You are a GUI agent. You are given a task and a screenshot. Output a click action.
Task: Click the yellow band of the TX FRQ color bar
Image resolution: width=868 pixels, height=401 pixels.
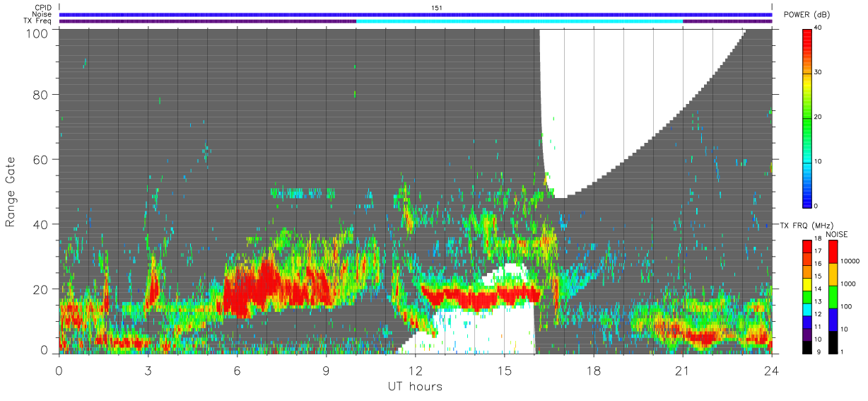(x=807, y=284)
